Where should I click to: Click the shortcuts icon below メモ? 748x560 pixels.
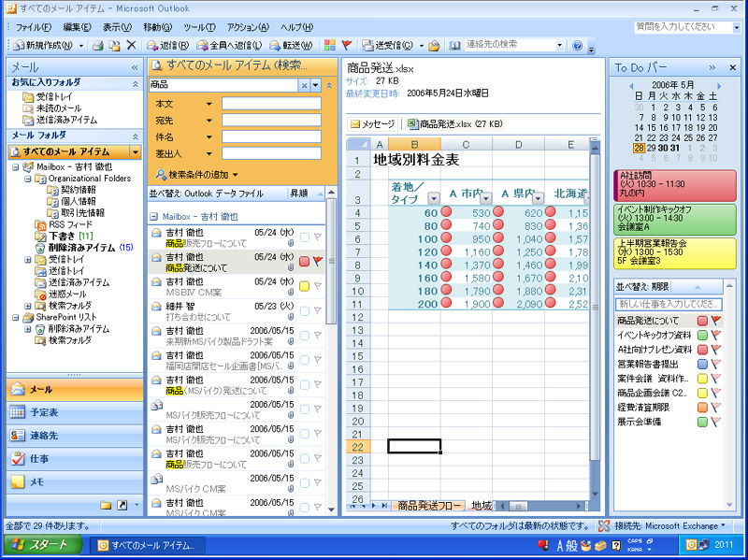tap(122, 505)
